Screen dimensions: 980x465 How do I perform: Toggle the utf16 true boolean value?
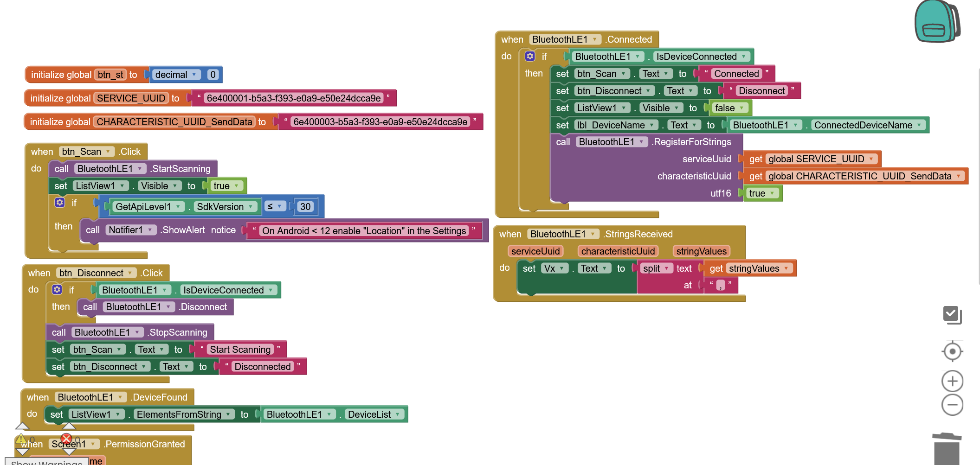(x=761, y=193)
